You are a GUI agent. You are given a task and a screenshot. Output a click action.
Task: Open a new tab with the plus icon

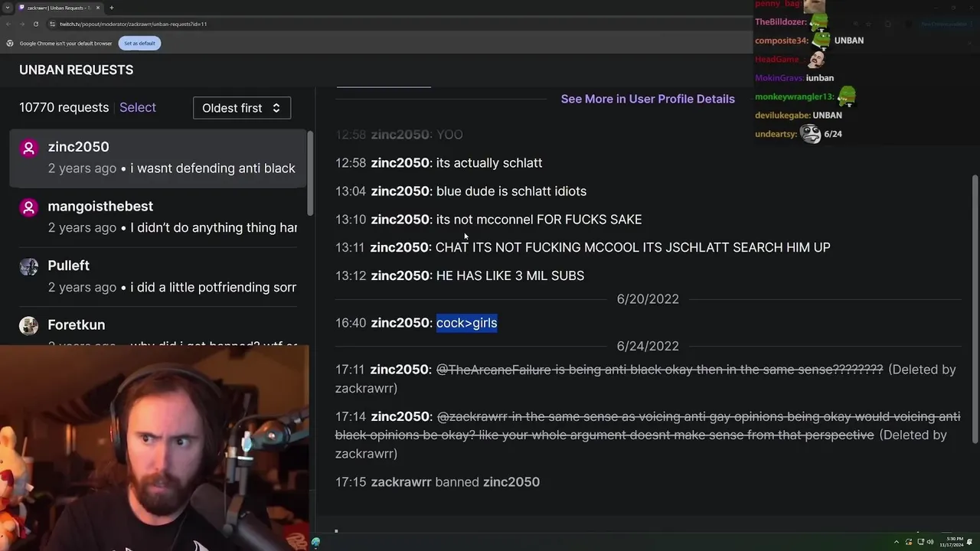pyautogui.click(x=111, y=8)
